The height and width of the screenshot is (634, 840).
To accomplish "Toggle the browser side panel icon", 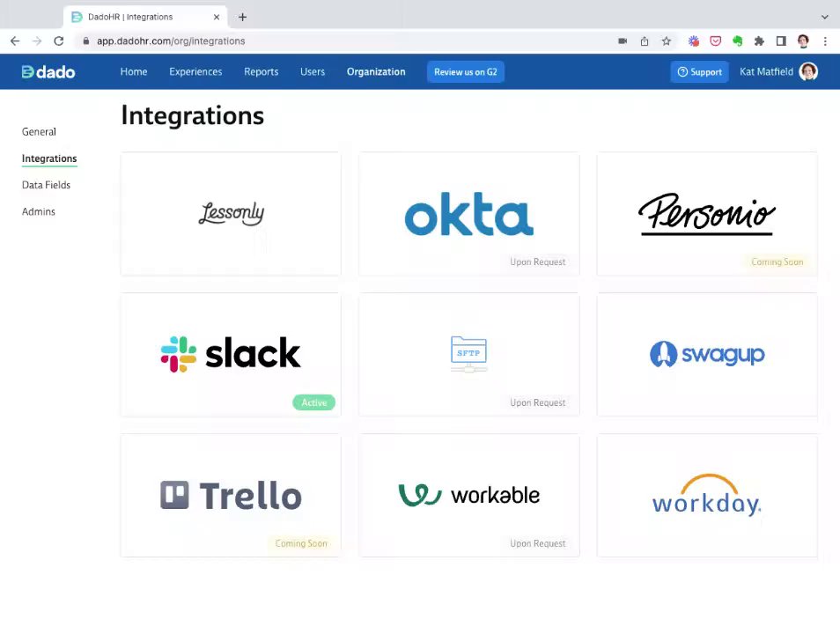I will pyautogui.click(x=781, y=41).
